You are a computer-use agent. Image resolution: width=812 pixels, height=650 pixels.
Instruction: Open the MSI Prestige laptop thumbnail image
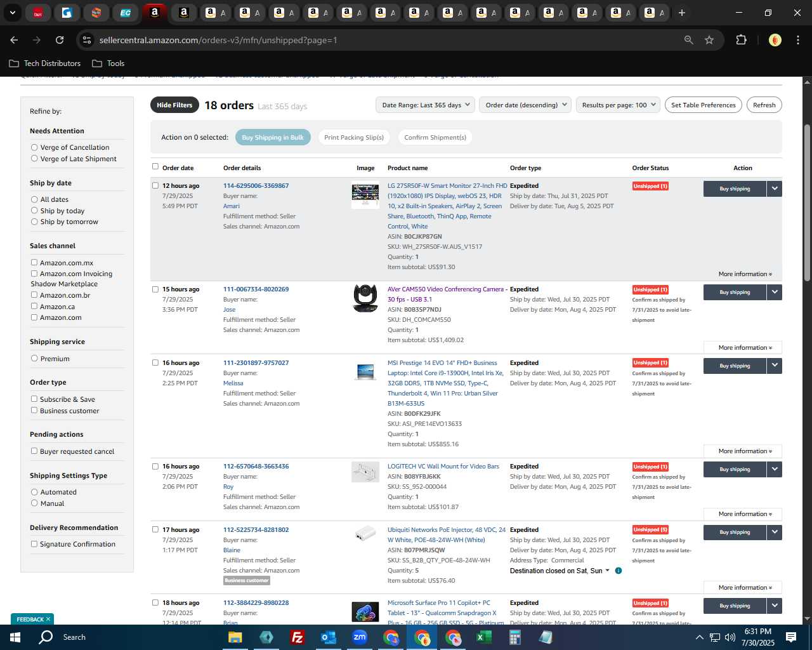point(365,372)
